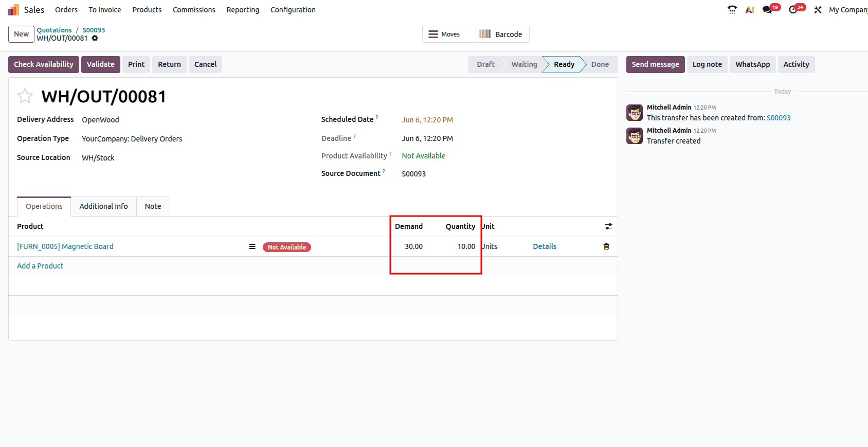Edit the Scheduled Date field value
The height and width of the screenshot is (447, 868).
[427, 120]
